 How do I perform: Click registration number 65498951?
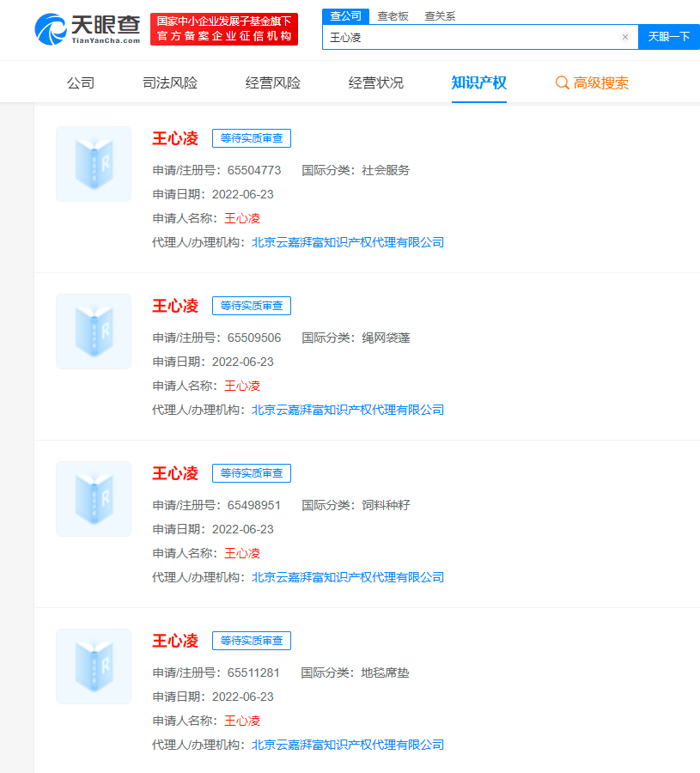tap(254, 505)
